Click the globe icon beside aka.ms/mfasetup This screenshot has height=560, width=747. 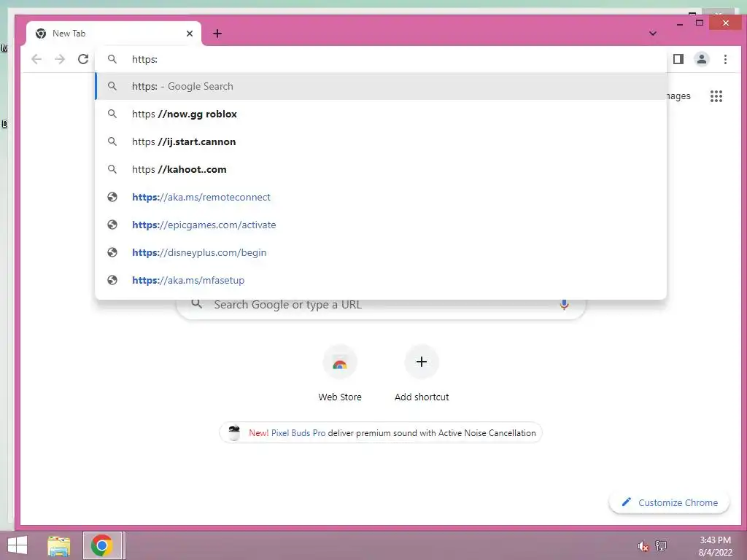[112, 279]
